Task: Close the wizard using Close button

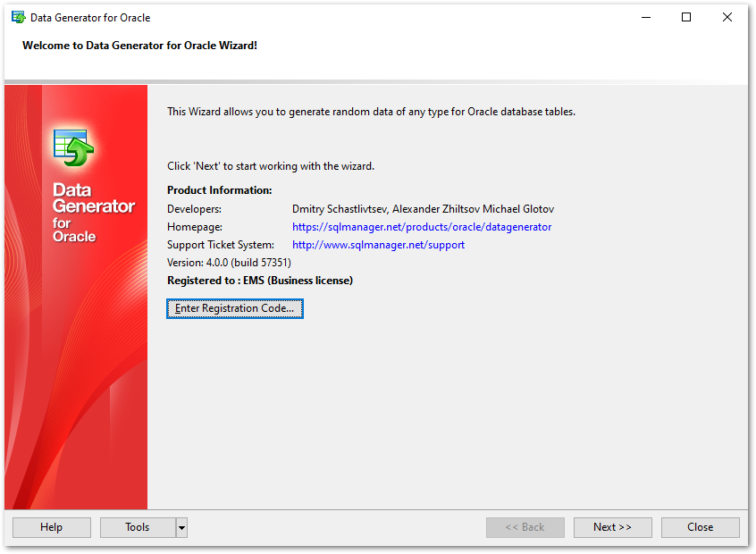Action: click(x=700, y=527)
